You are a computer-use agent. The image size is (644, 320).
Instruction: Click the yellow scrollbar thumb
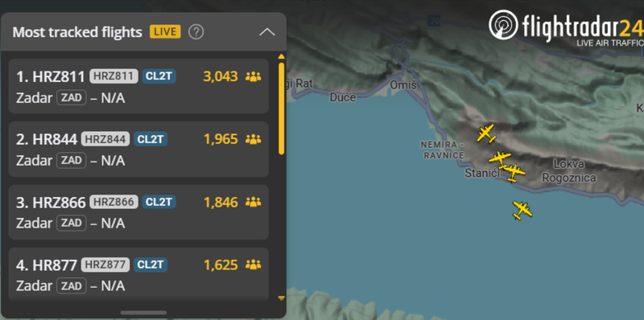click(281, 109)
